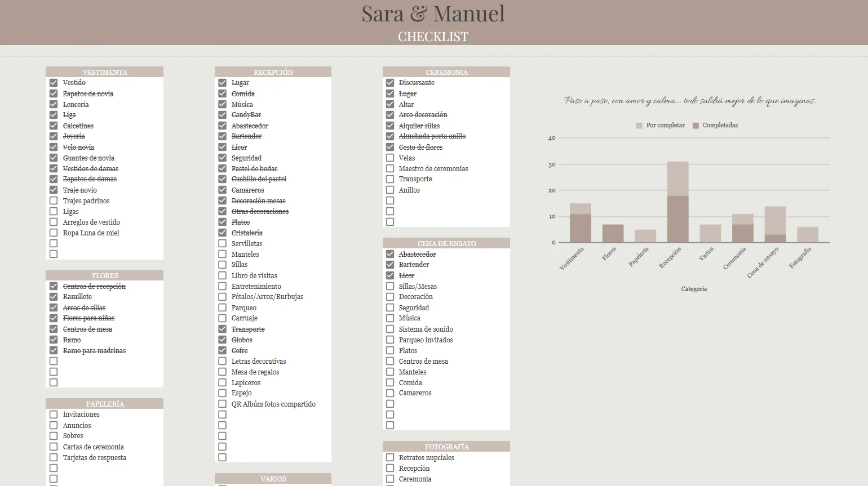868x486 pixels.
Task: Click the CHECKLIST subtitle
Action: click(433, 37)
